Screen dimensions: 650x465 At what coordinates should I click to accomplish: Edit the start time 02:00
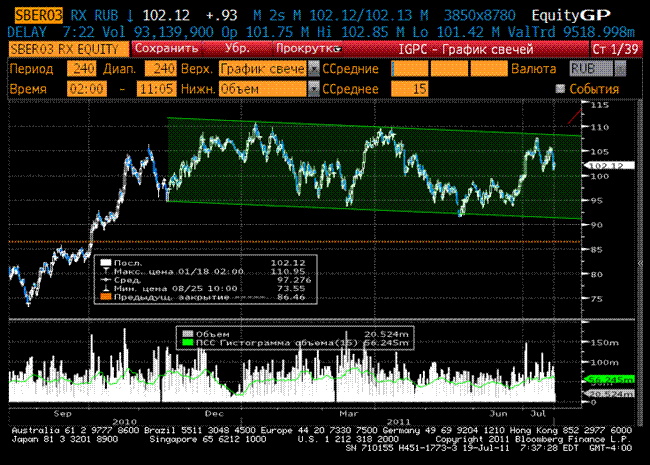pyautogui.click(x=87, y=89)
